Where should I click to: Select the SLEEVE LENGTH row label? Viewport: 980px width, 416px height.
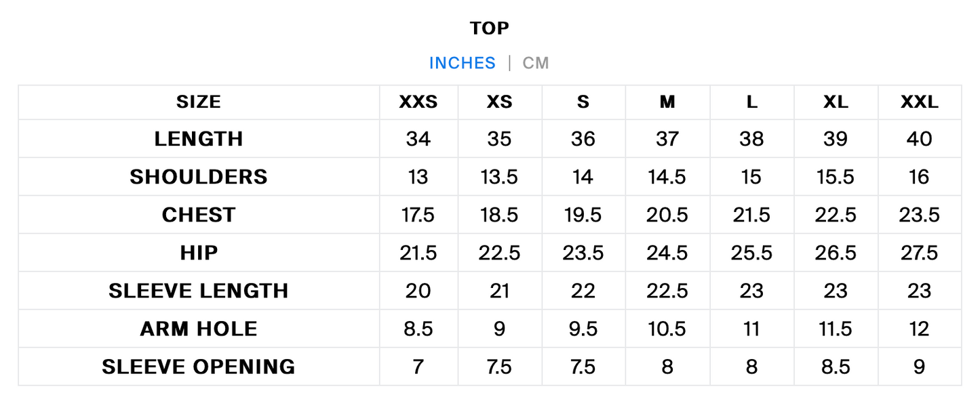tap(199, 291)
